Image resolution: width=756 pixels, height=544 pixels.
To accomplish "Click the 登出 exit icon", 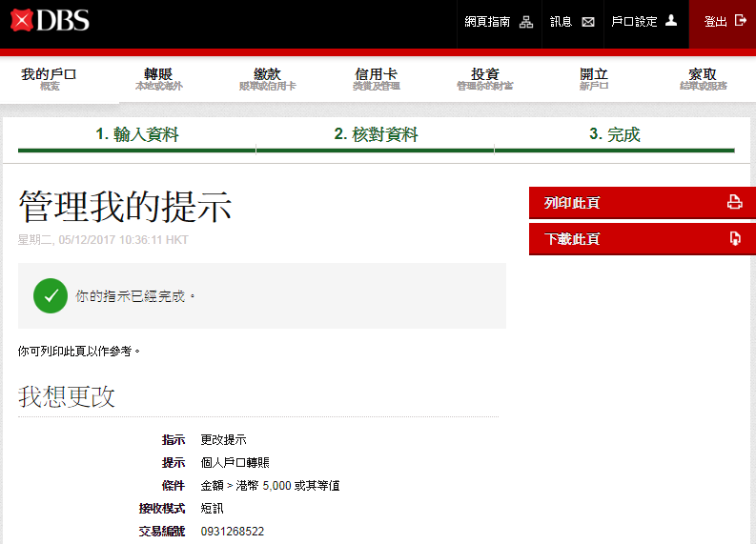I will point(740,21).
